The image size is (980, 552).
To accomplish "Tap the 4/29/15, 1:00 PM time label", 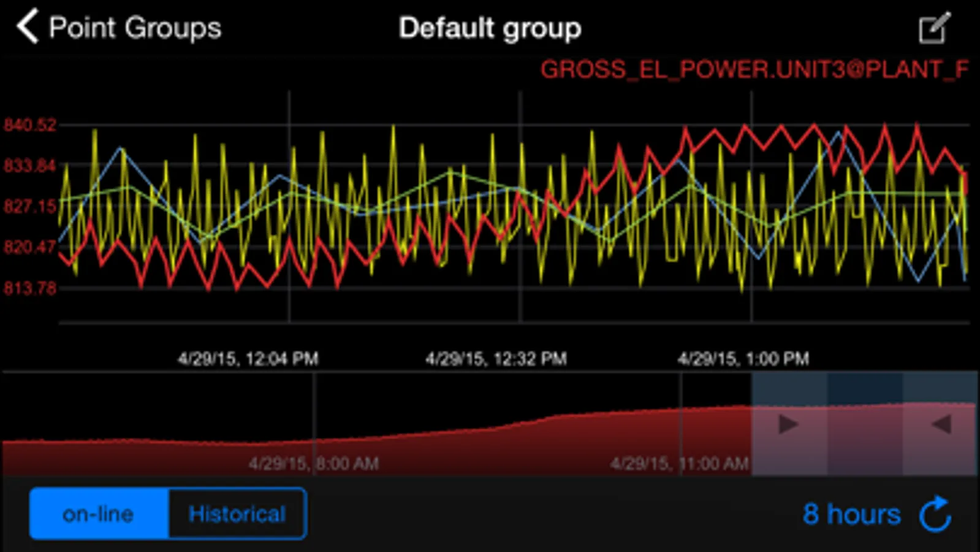I will [743, 359].
